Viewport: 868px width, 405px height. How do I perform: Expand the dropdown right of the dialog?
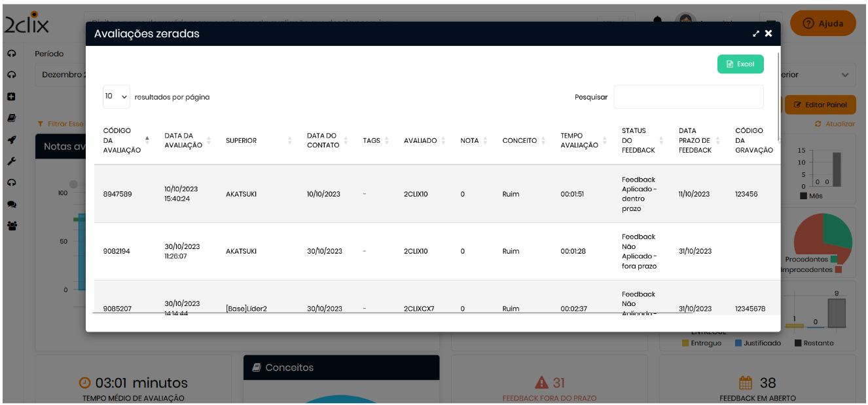tap(844, 75)
